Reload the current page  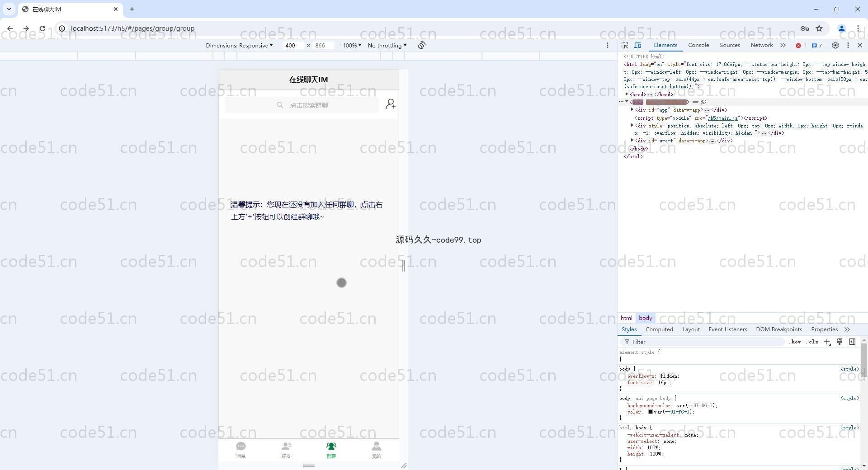click(x=42, y=28)
